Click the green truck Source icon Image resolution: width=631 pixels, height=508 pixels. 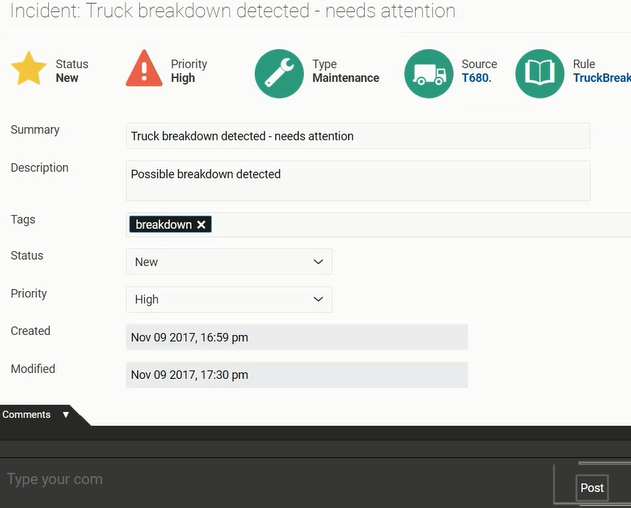(429, 73)
